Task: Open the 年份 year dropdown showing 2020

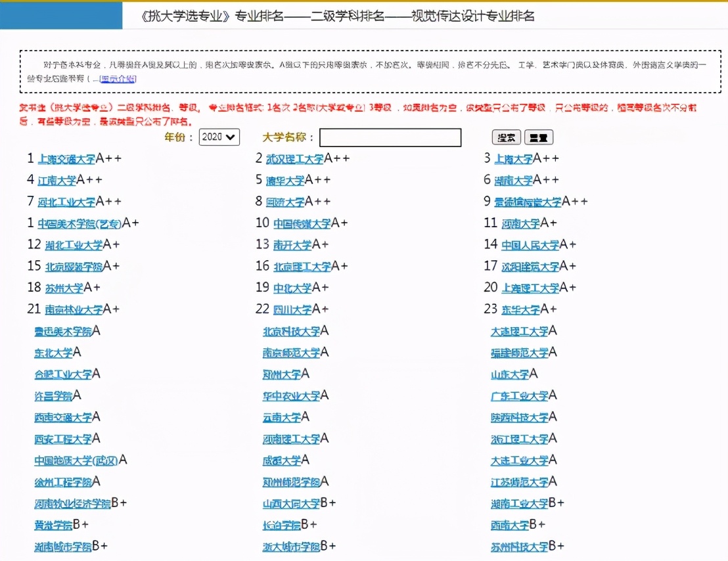Action: coord(219,137)
